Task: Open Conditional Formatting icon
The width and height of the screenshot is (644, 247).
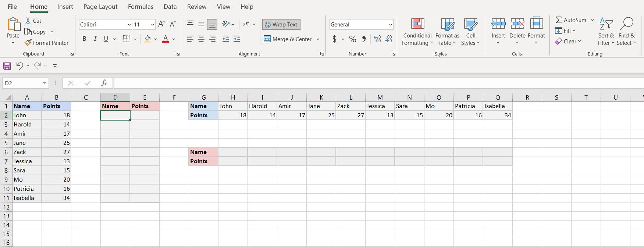Action: click(x=417, y=24)
